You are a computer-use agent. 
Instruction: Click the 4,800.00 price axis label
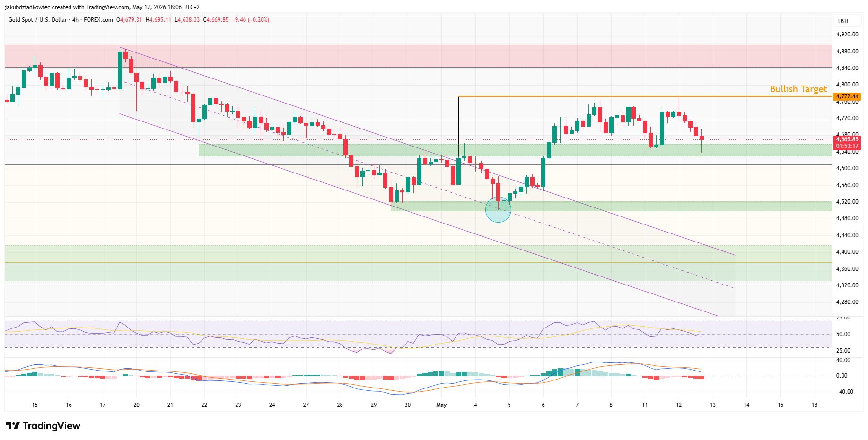[847, 85]
